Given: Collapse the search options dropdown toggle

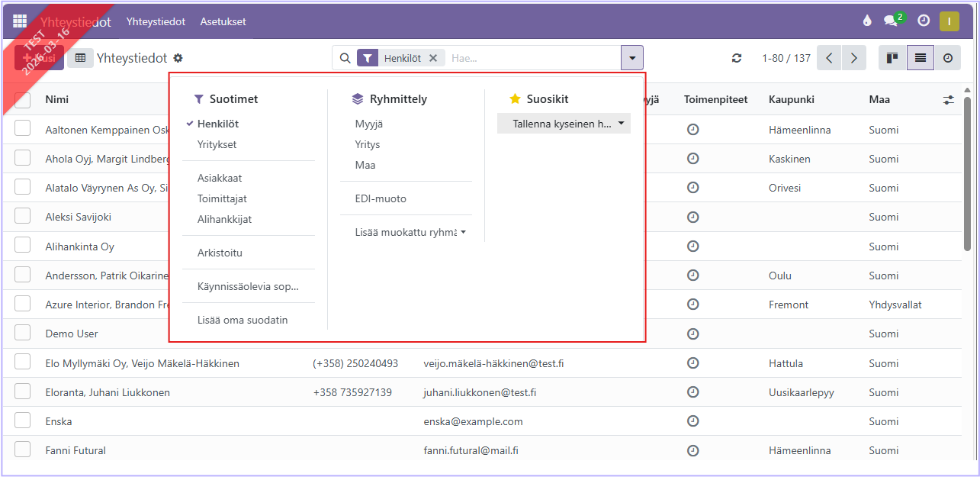Looking at the screenshot, I should tap(632, 58).
